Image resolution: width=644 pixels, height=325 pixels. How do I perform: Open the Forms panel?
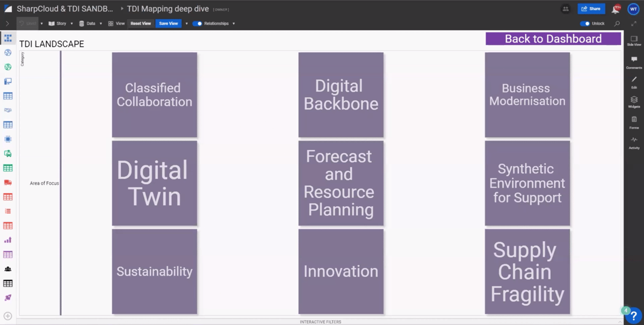coord(634,122)
